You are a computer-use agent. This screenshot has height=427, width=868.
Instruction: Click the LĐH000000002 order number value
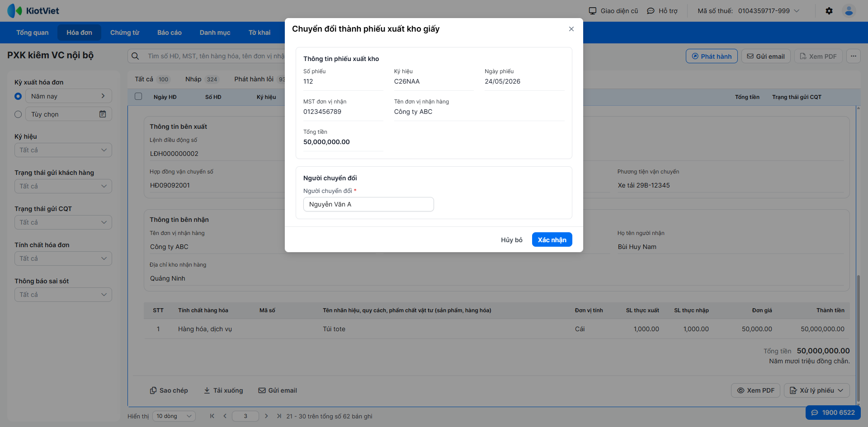coord(174,154)
